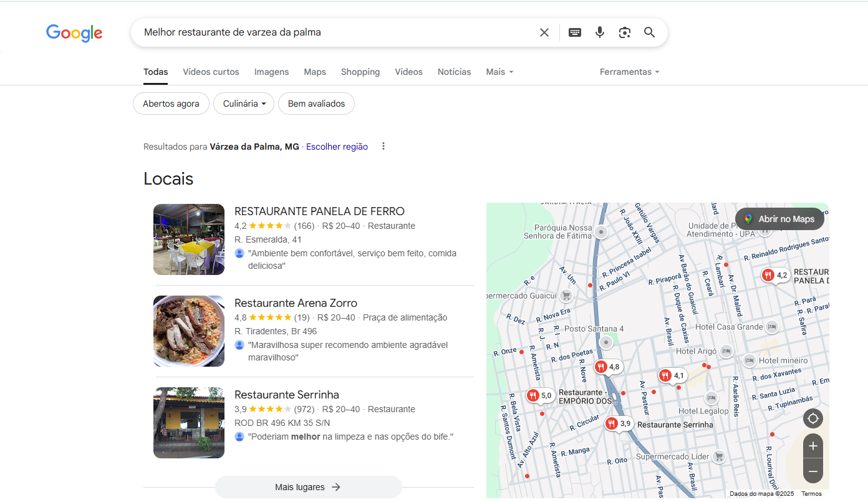The height and width of the screenshot is (502, 868).
Task: Center map with the my-location icon
Action: pyautogui.click(x=813, y=418)
